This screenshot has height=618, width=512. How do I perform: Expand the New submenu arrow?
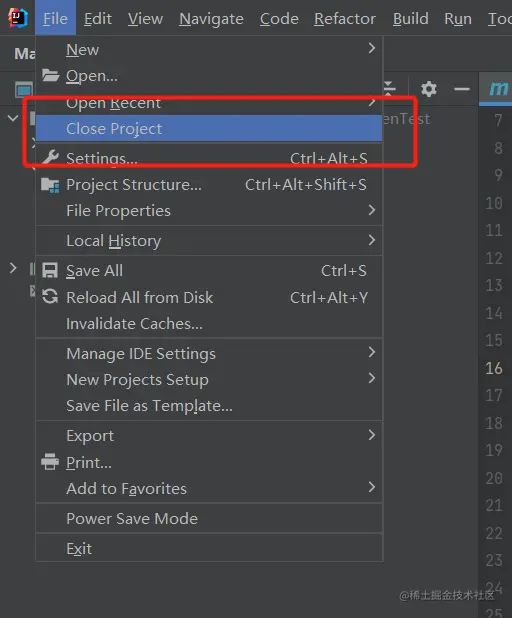coord(371,48)
